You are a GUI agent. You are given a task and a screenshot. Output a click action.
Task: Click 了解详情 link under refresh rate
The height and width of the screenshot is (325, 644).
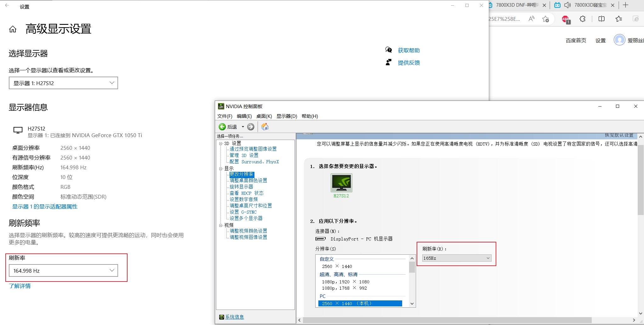[20, 286]
